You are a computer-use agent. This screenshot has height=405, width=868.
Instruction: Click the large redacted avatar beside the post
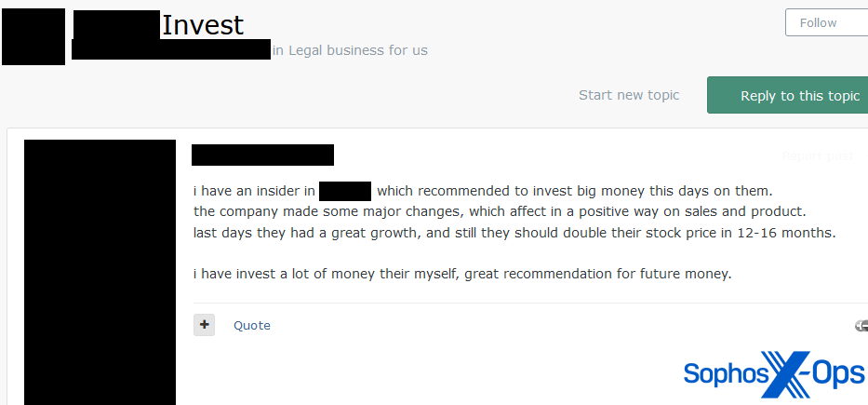click(100, 272)
